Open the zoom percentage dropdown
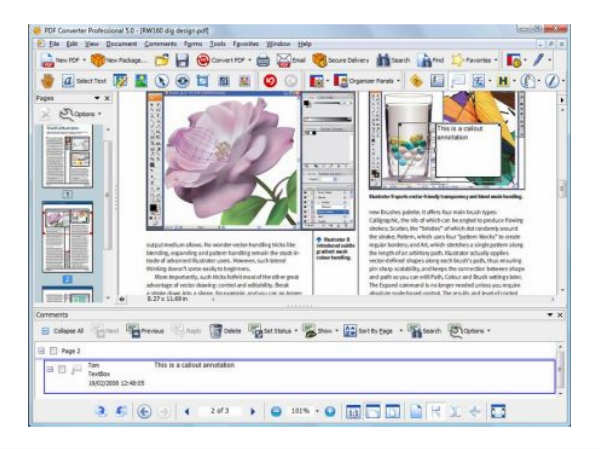Screen dimensions: 600x450 pos(317,411)
